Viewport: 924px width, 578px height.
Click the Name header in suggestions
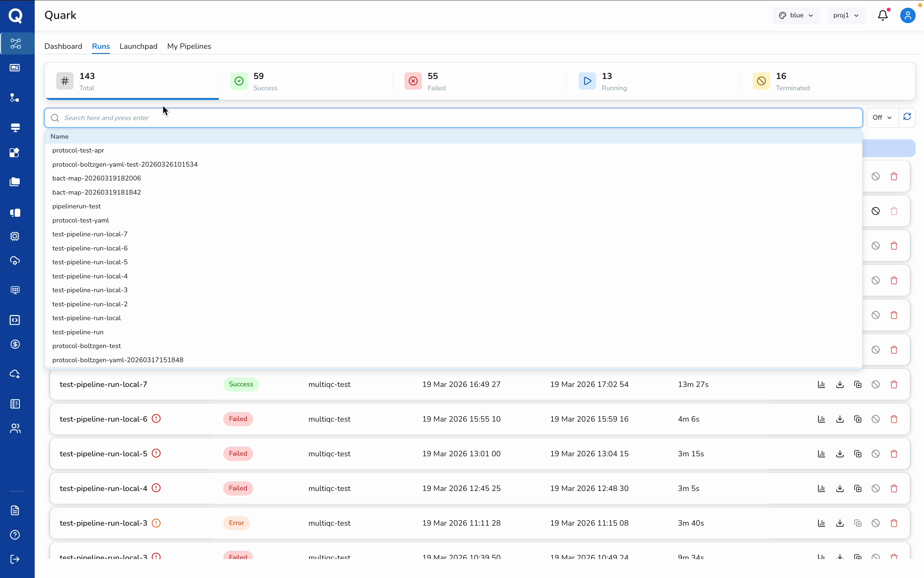click(x=60, y=136)
